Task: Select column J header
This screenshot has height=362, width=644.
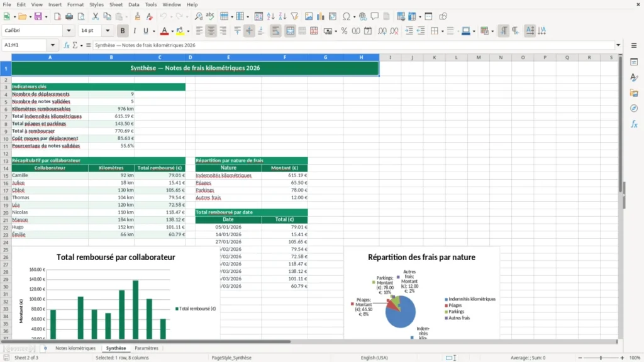Action: [x=412, y=57]
